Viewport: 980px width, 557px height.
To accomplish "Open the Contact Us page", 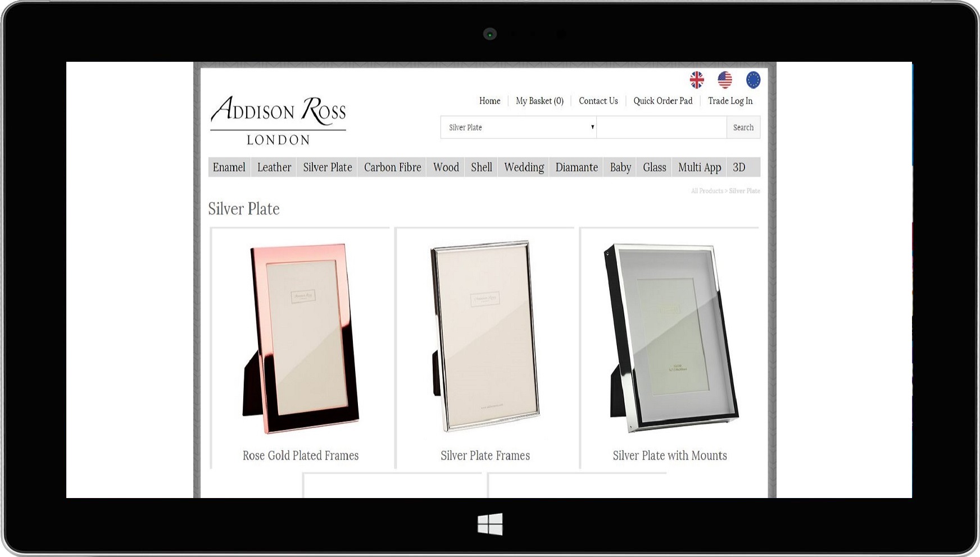I will click(598, 101).
